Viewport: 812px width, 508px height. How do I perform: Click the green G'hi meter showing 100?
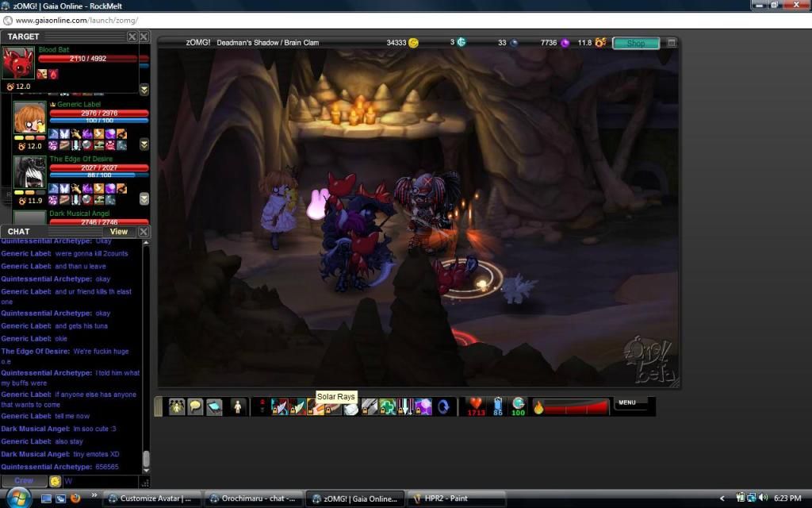point(519,406)
